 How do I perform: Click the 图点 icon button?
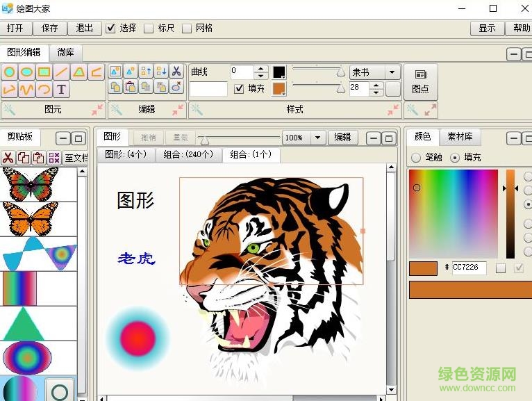click(x=420, y=81)
